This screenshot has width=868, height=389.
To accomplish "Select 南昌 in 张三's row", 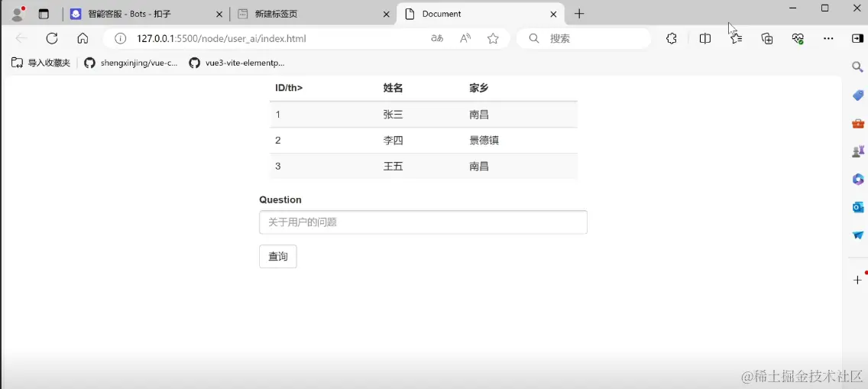I will (479, 115).
